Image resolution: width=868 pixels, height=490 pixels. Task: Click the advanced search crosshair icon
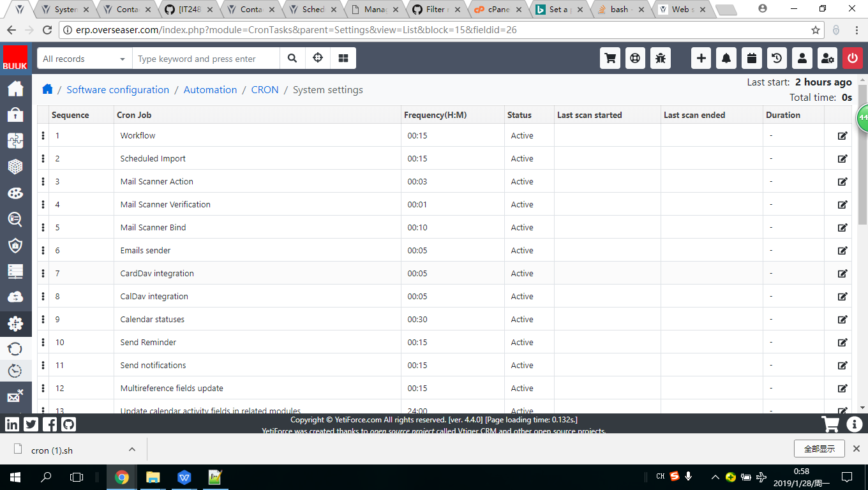tap(318, 58)
